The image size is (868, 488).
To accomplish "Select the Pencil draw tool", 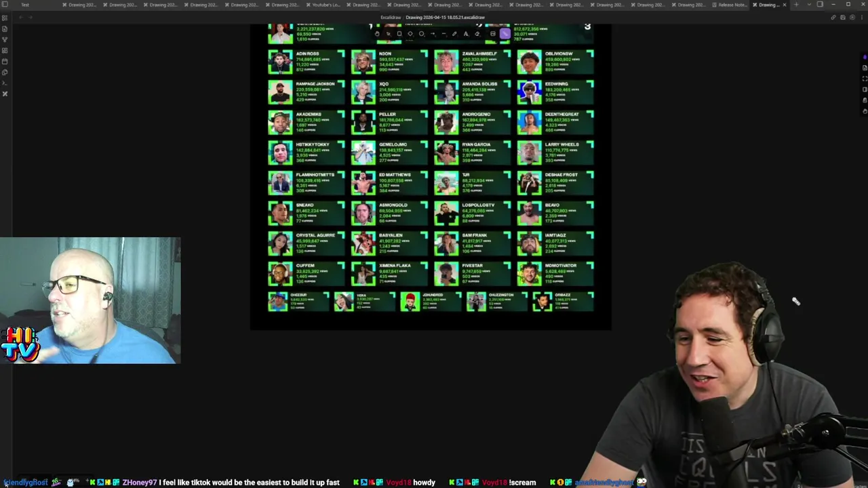I will pyautogui.click(x=454, y=34).
